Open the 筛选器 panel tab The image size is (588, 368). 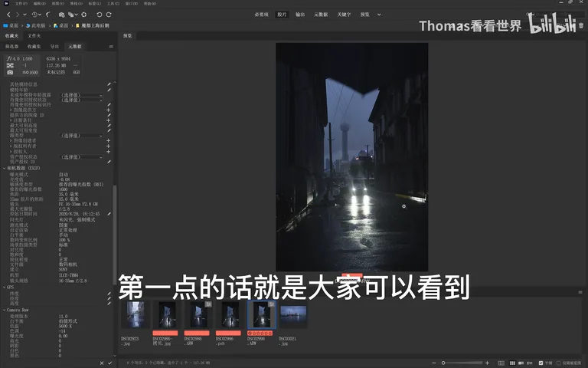[x=11, y=47]
